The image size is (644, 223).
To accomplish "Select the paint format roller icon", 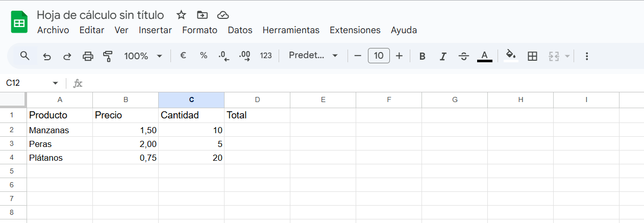I will tap(108, 56).
